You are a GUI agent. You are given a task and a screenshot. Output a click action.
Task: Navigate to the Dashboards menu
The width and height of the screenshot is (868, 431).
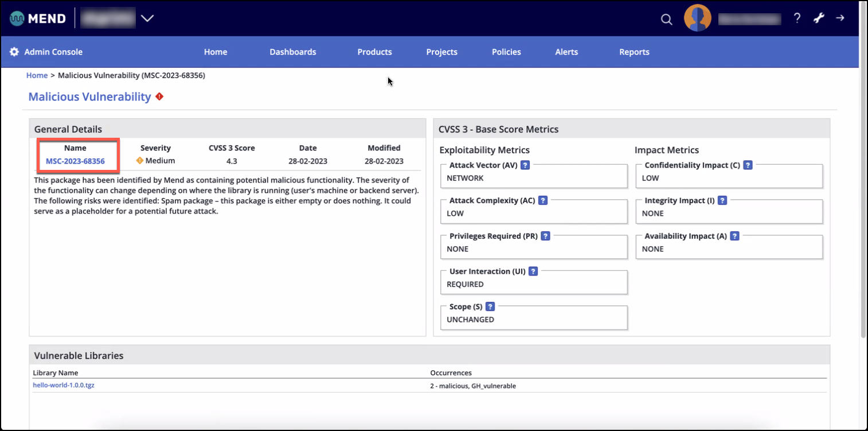point(292,52)
